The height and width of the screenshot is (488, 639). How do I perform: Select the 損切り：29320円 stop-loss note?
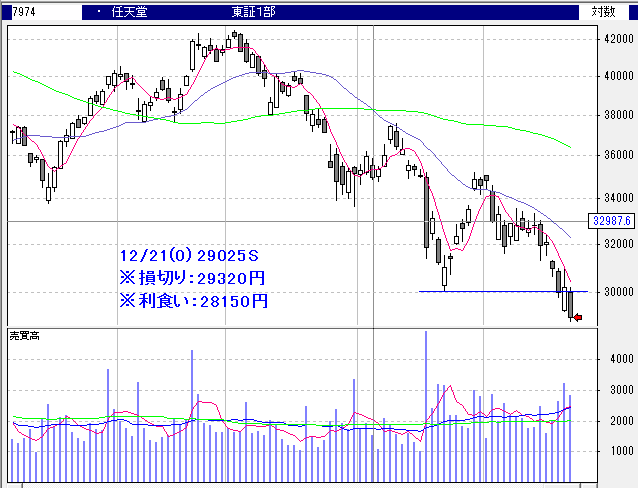coord(192,277)
